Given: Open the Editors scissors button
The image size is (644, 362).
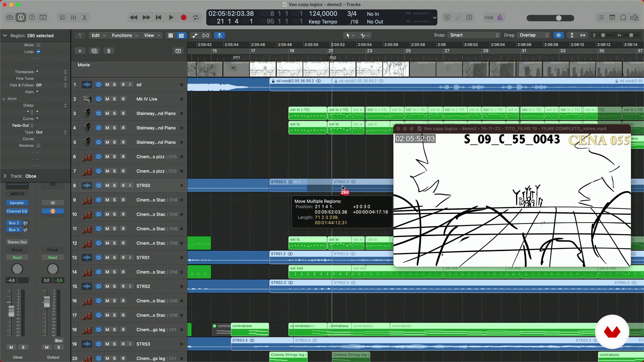Looking at the screenshot, I should (x=85, y=17).
